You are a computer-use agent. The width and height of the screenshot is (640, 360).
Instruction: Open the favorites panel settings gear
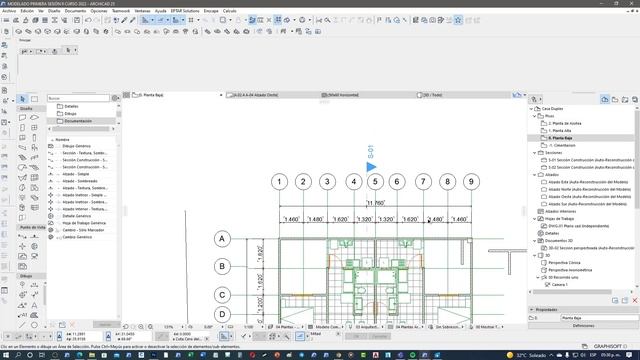(115, 98)
